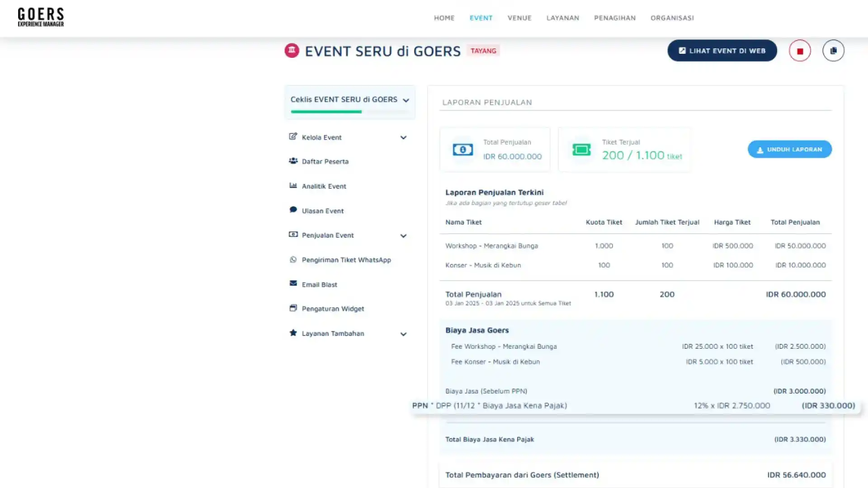The image size is (868, 488).
Task: Expand the Layanan Tambahan chevron
Action: click(x=403, y=334)
